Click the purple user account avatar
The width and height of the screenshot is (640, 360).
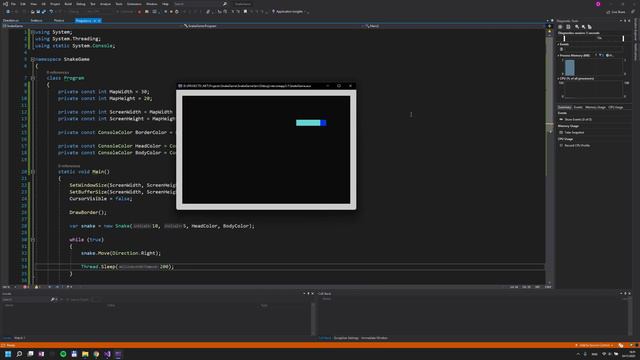pos(598,4)
